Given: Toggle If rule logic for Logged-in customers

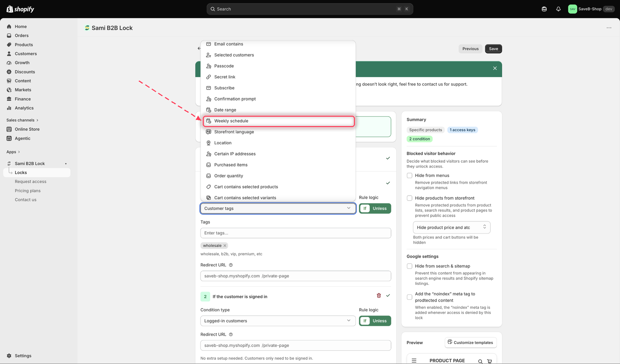Looking at the screenshot, I should [x=365, y=321].
